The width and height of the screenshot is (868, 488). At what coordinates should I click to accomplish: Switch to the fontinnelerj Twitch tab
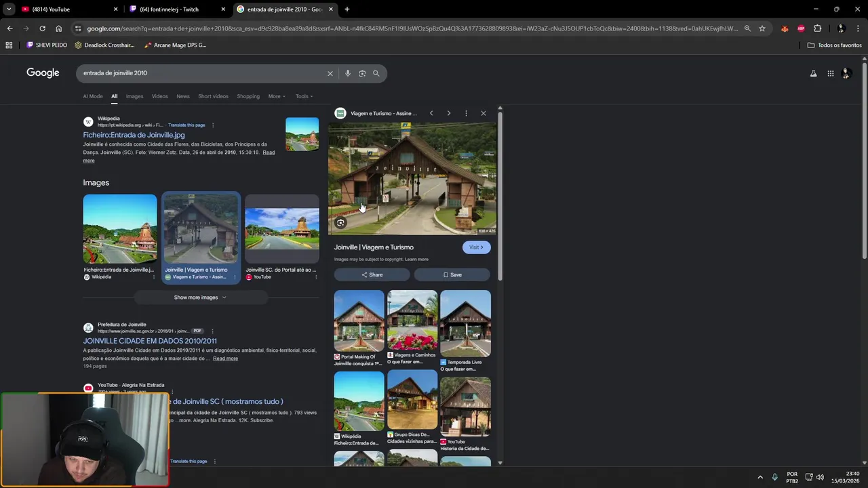coord(178,9)
